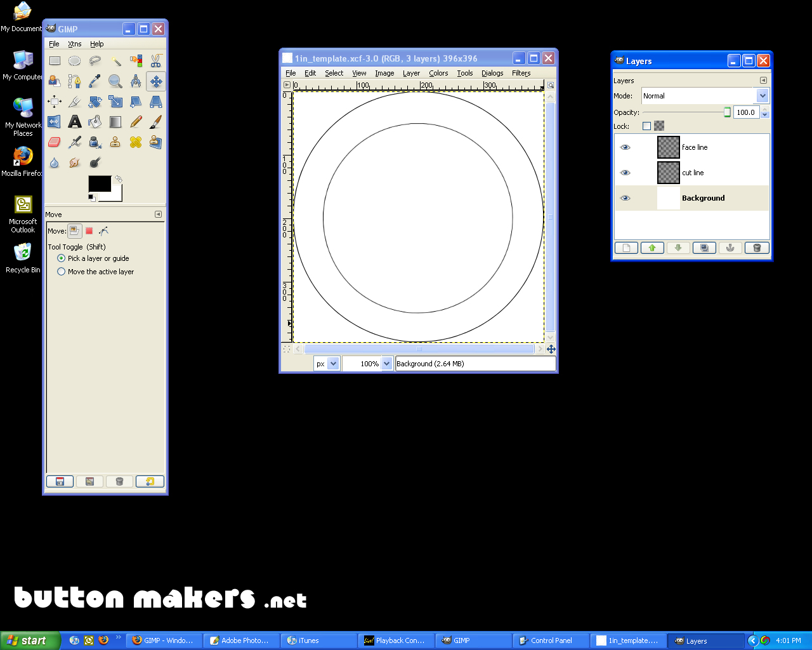Open the Filters menu in image window
This screenshot has height=650, width=812.
point(521,73)
